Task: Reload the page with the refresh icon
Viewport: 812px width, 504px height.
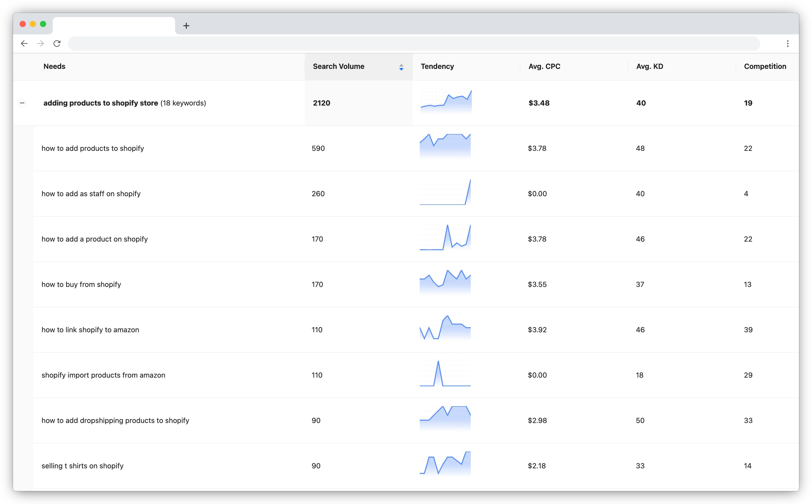Action: coord(57,44)
